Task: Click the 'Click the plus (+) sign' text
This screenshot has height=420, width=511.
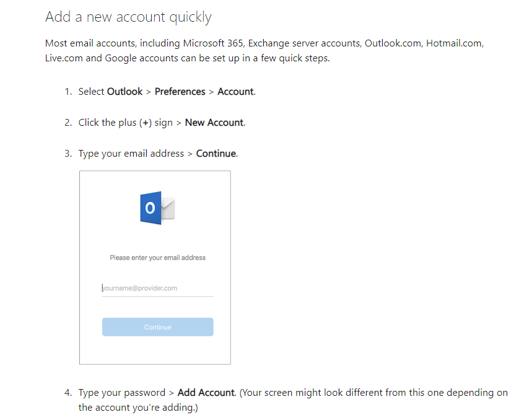Action: pyautogui.click(x=126, y=123)
